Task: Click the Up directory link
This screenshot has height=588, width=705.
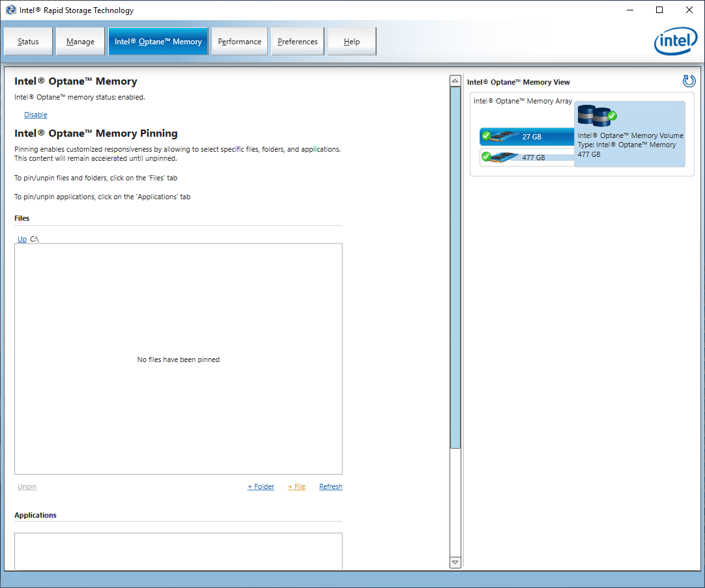Action: point(22,239)
